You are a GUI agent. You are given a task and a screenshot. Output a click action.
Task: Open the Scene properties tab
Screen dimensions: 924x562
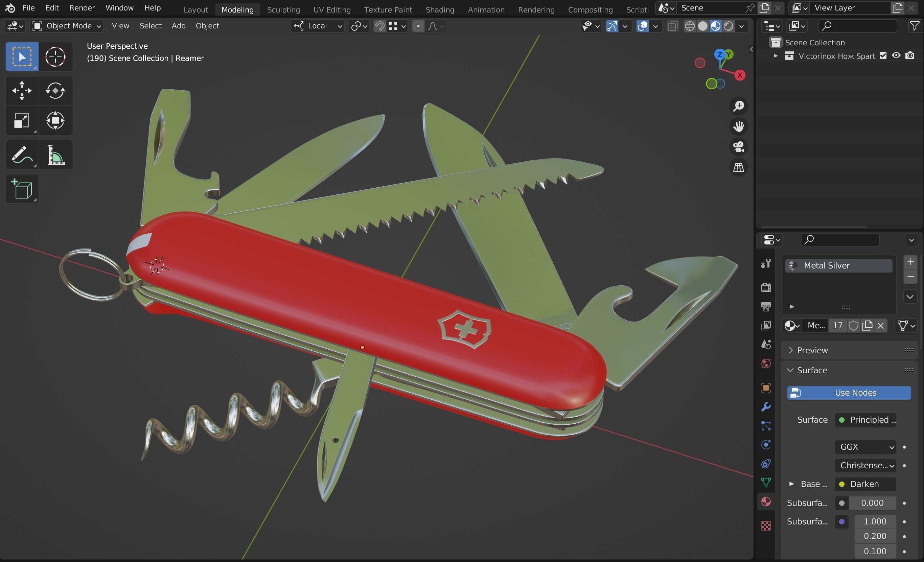coord(766,345)
